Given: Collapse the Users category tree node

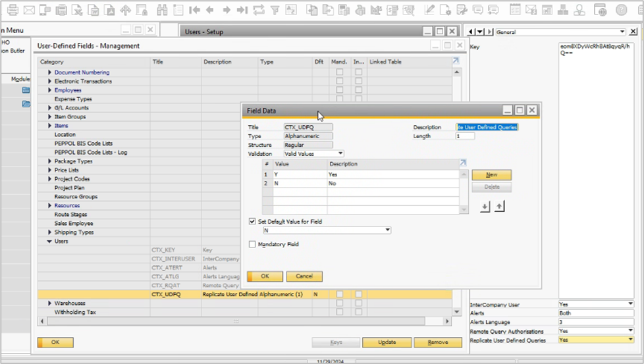Looking at the screenshot, I should click(x=50, y=242).
